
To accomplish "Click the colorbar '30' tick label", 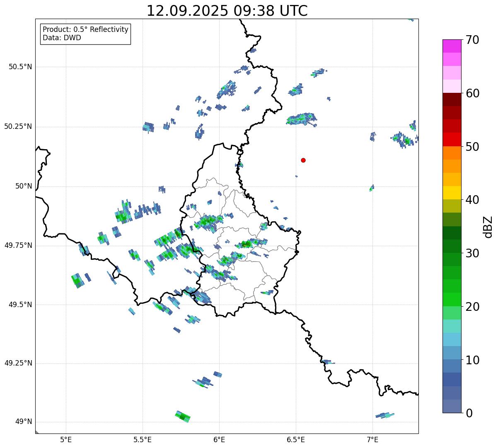I will pos(472,253).
